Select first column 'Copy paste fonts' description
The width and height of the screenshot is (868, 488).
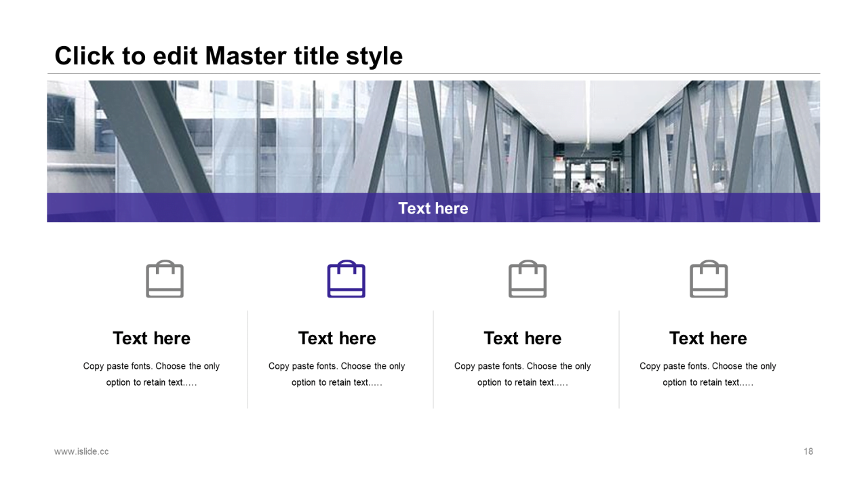(151, 374)
